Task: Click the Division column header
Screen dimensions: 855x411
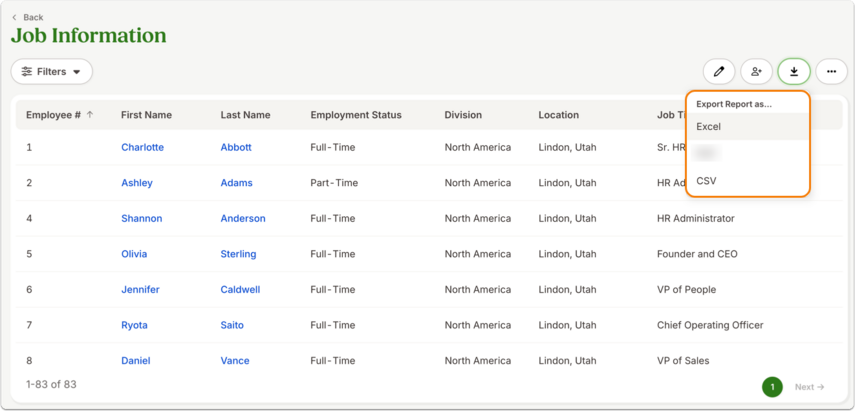Action: [463, 115]
